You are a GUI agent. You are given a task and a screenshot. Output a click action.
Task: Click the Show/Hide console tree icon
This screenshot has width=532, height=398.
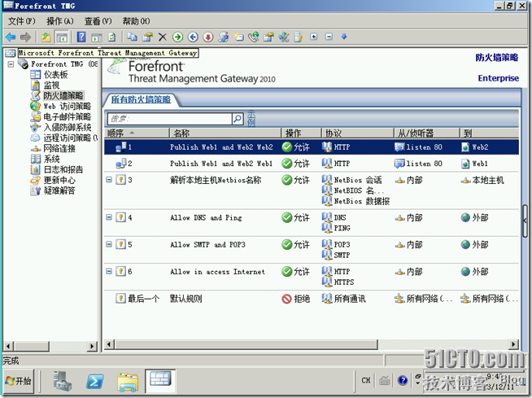[62, 37]
